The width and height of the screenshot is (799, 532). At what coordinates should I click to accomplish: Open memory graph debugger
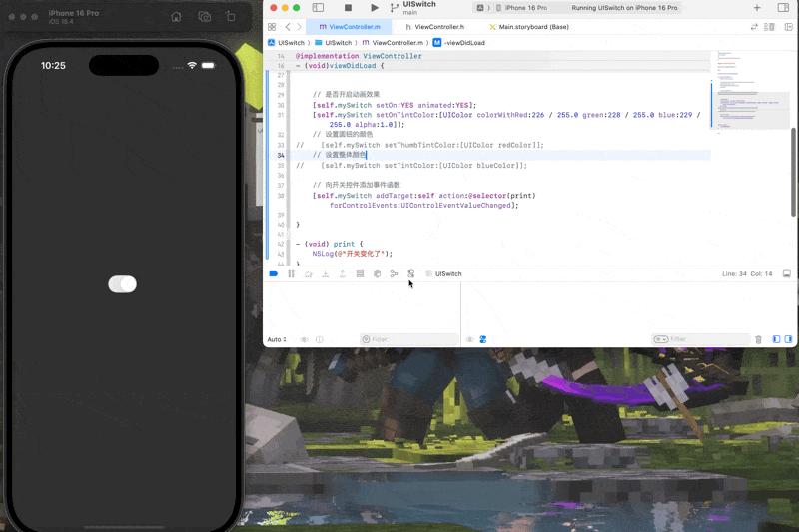(x=394, y=273)
